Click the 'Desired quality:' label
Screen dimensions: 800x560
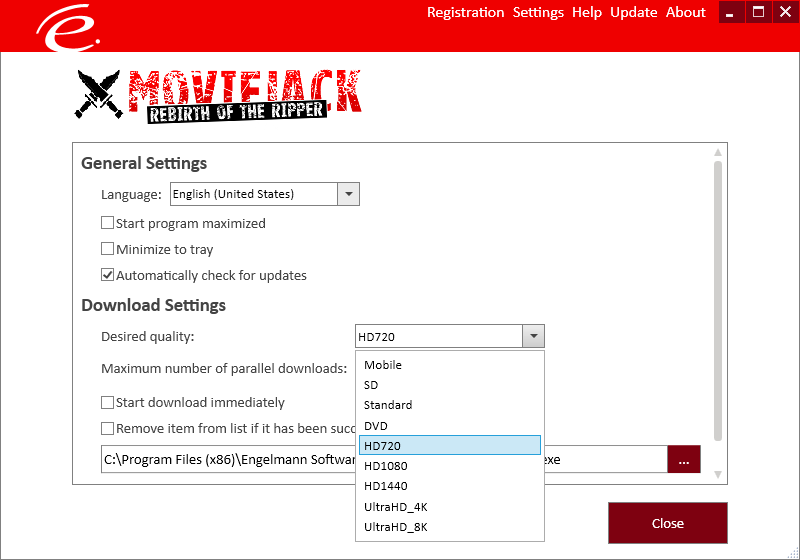tap(147, 337)
